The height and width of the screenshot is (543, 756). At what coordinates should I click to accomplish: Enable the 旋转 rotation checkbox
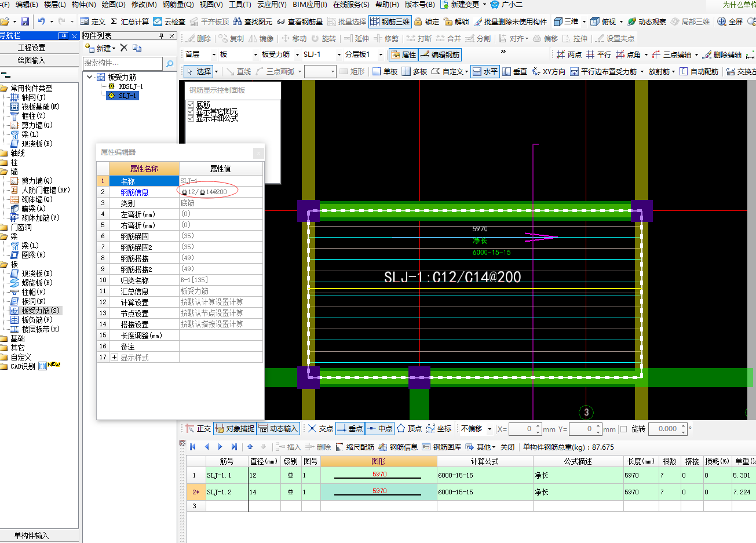pyautogui.click(x=623, y=429)
